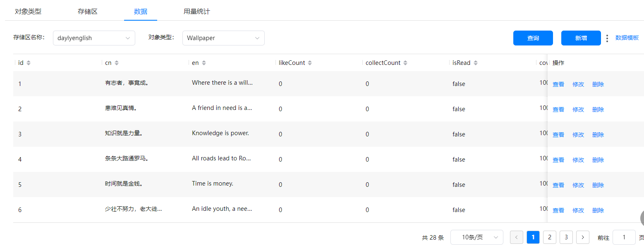The height and width of the screenshot is (248, 644).
Task: Sort by cn column arrows
Action: click(x=117, y=63)
